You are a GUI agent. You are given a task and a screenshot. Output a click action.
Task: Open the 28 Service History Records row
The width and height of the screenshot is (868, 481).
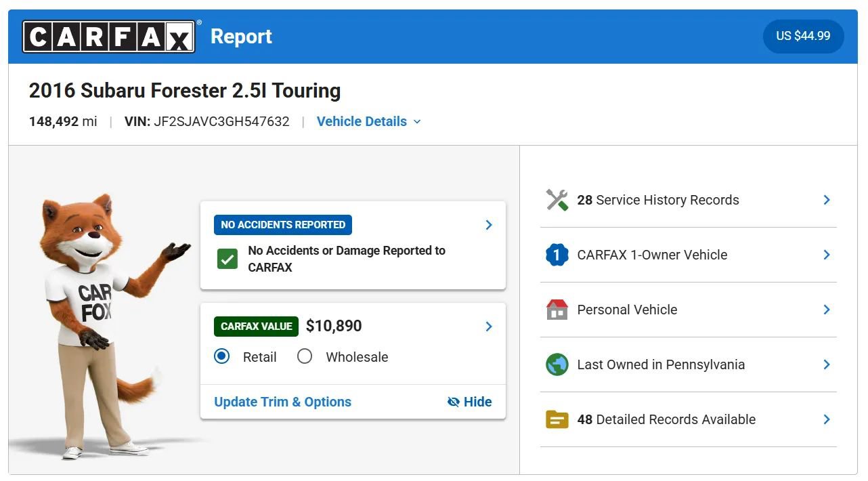click(689, 200)
